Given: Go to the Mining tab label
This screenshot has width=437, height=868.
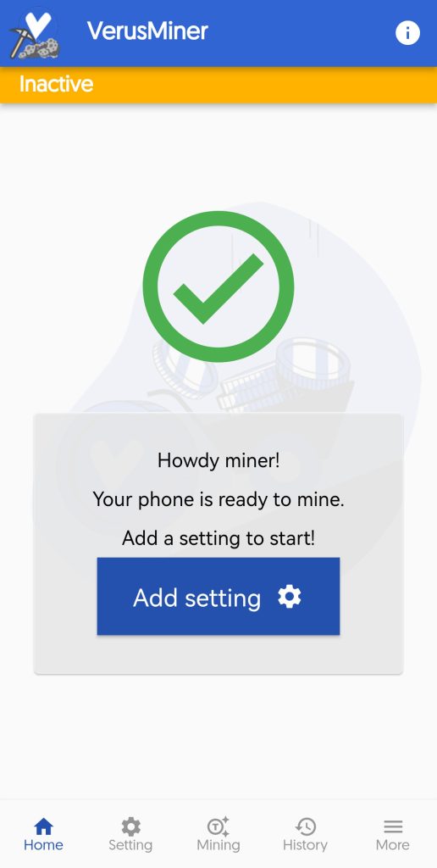Looking at the screenshot, I should pyautogui.click(x=218, y=845).
